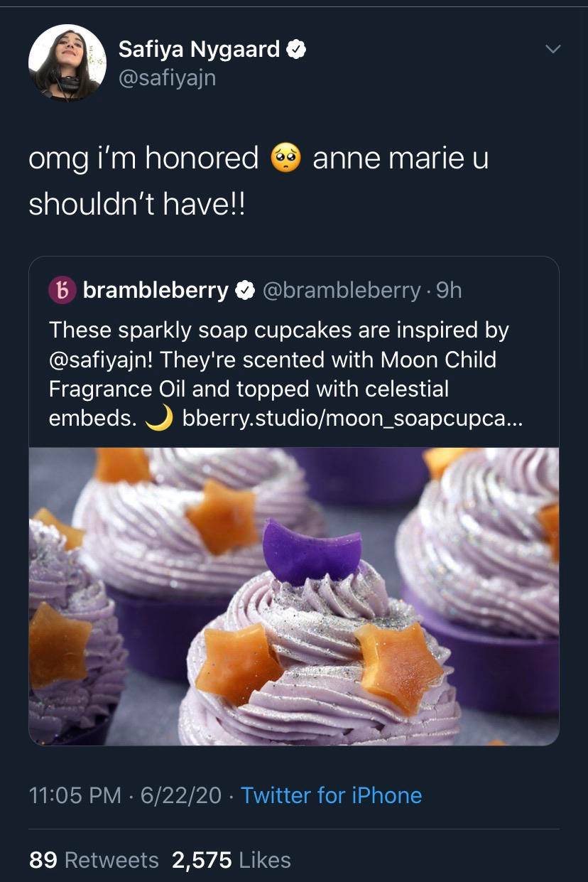Image resolution: width=588 pixels, height=882 pixels.
Task: View the purple soap cupcakes photo
Action: tap(294, 596)
